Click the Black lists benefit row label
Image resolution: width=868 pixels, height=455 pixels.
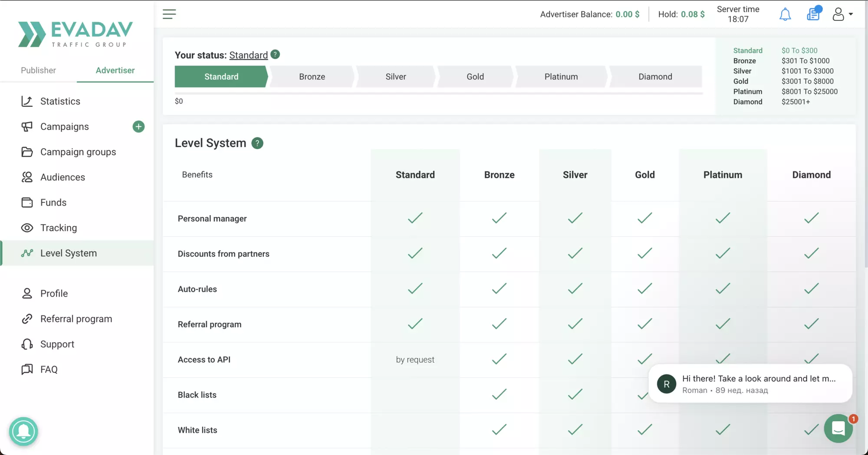(197, 395)
